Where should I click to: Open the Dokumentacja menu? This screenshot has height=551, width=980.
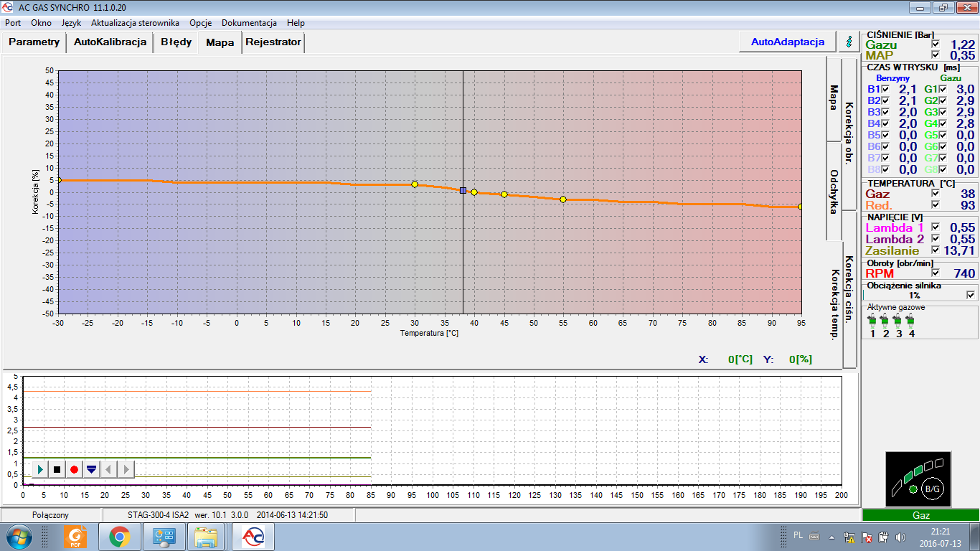tap(249, 23)
